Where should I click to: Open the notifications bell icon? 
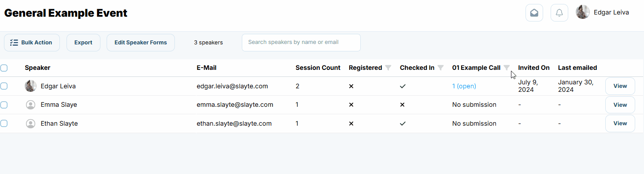[559, 13]
